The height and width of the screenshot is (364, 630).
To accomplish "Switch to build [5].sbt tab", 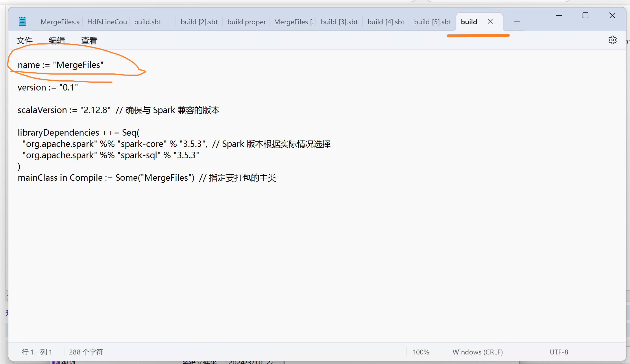I will 433,22.
